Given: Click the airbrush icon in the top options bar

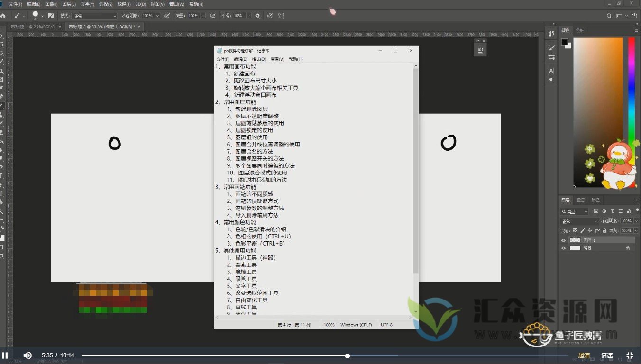Looking at the screenshot, I should tap(212, 15).
